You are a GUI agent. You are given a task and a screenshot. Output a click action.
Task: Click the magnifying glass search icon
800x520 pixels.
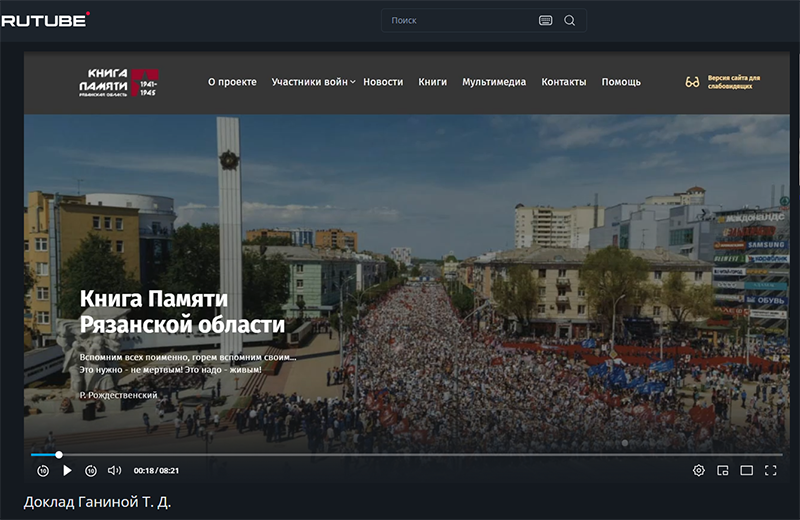point(570,20)
